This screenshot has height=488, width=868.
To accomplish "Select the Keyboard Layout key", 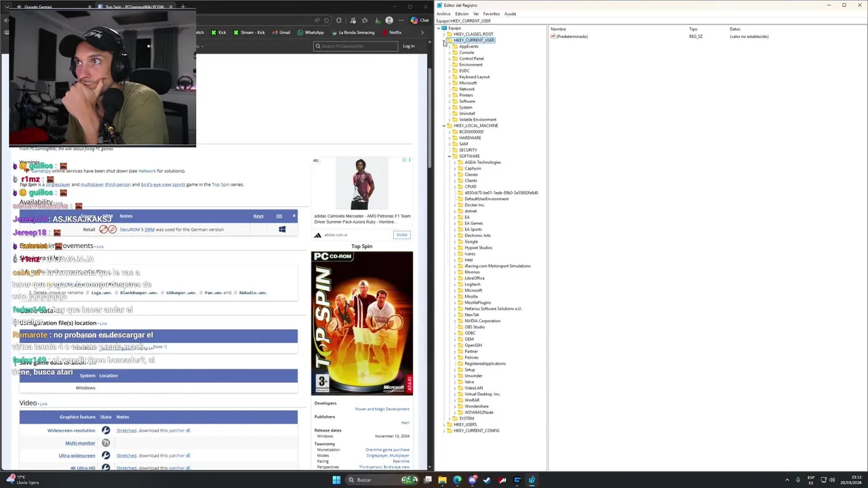I will [474, 77].
